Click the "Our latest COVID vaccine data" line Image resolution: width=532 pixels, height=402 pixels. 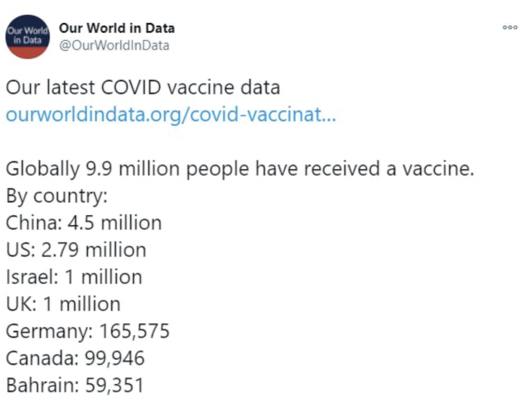click(x=143, y=88)
